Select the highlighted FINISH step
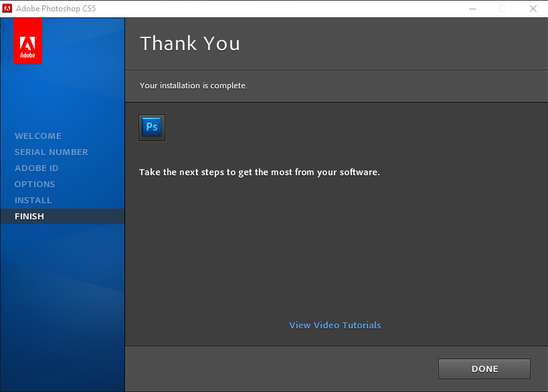The width and height of the screenshot is (548, 392). coord(62,217)
